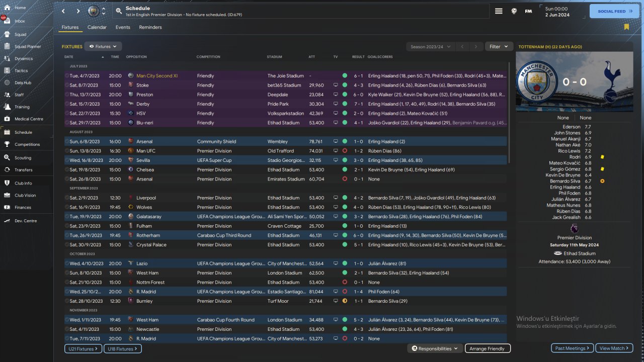The image size is (644, 362).
Task: Open the Filter dropdown
Action: click(x=499, y=47)
